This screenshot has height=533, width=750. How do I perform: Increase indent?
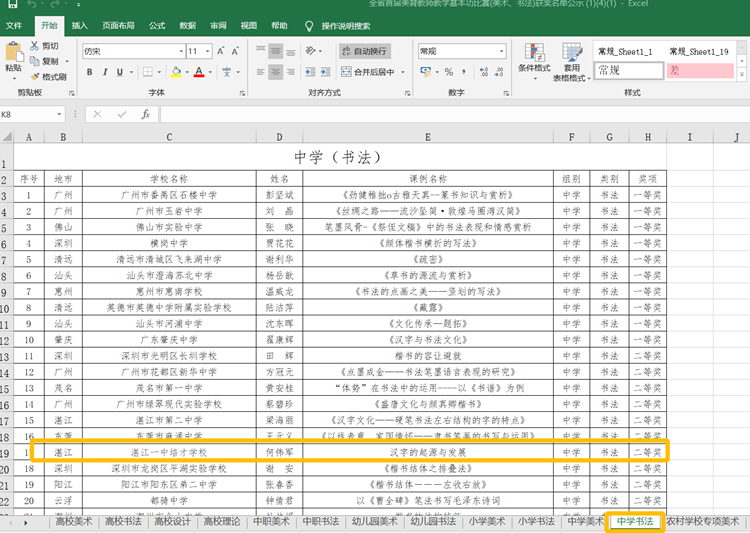(x=326, y=72)
